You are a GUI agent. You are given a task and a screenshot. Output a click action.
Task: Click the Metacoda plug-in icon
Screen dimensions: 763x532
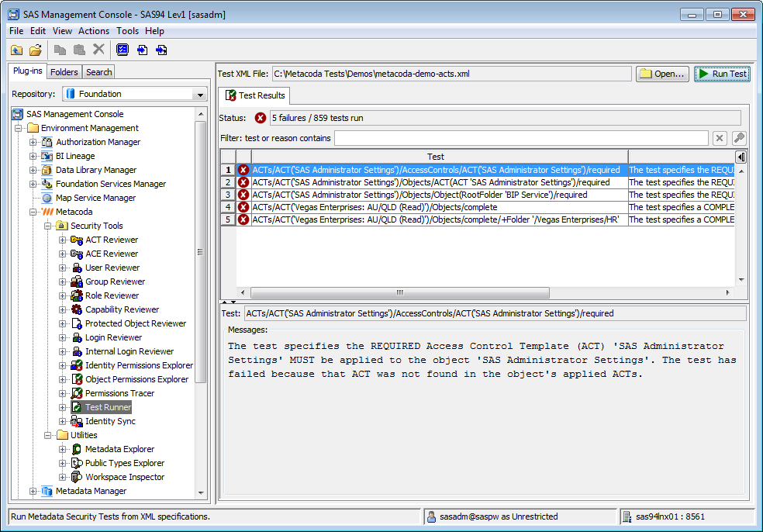(x=47, y=212)
